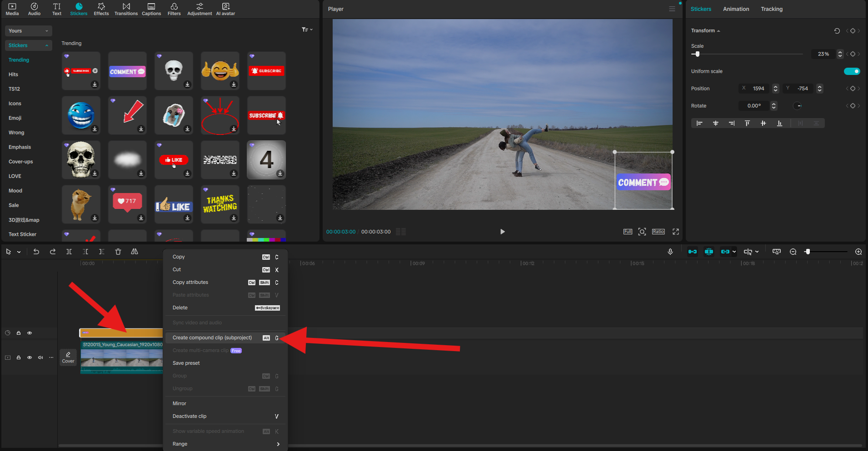
Task: Hide the main video track
Action: (30, 357)
